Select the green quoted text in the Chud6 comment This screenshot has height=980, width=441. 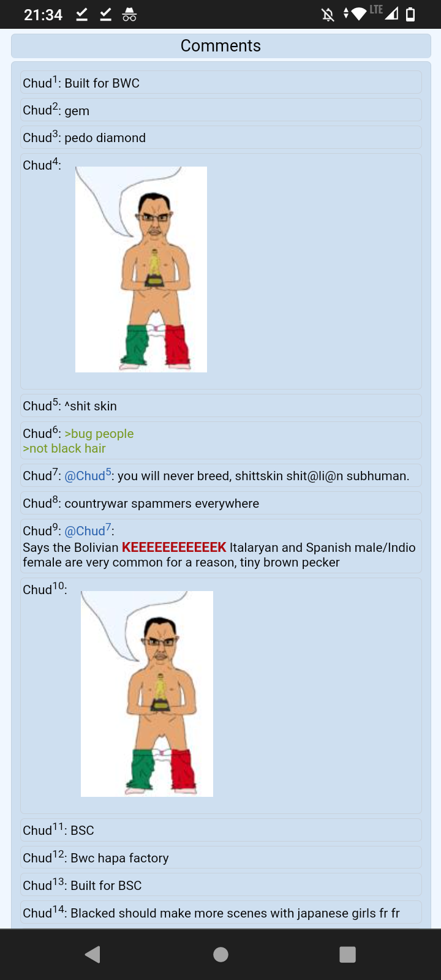[x=78, y=441]
